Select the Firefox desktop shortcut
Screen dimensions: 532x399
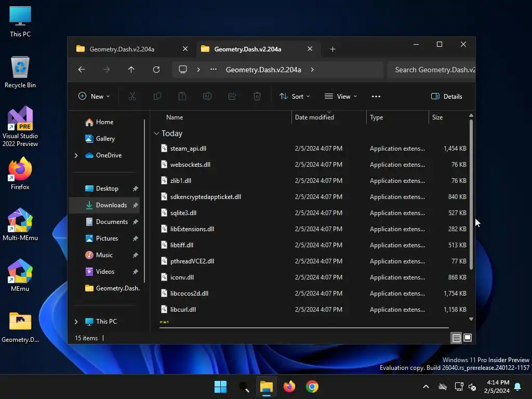[20, 174]
